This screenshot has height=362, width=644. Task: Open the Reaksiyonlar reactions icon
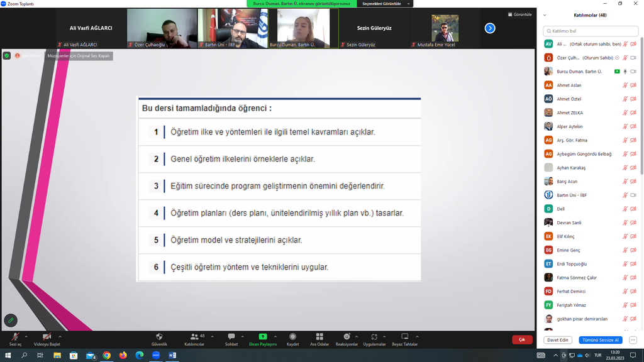click(347, 337)
